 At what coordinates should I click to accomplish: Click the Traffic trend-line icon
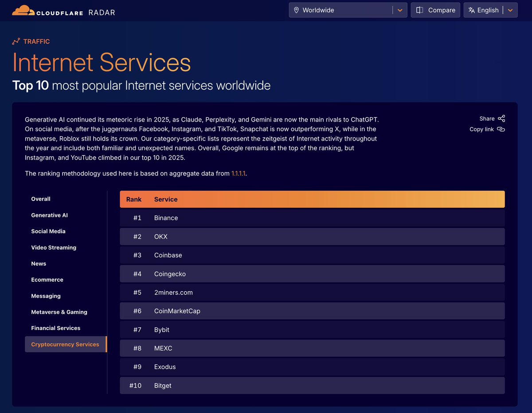click(x=16, y=41)
